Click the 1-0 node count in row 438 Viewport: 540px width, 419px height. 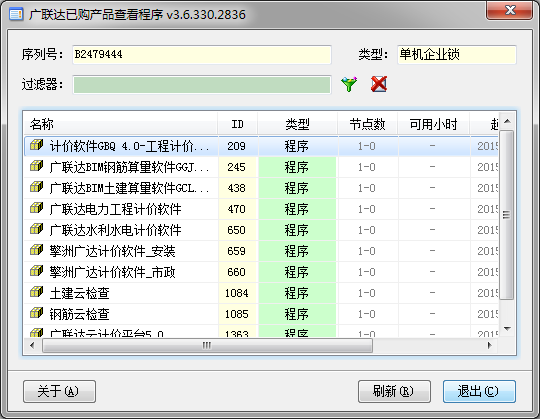tap(367, 188)
